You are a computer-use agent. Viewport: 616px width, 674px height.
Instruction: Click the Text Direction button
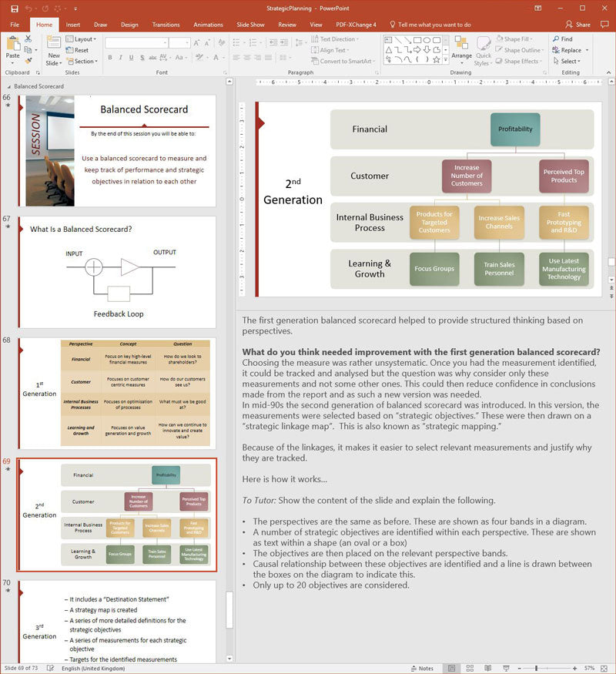click(335, 39)
